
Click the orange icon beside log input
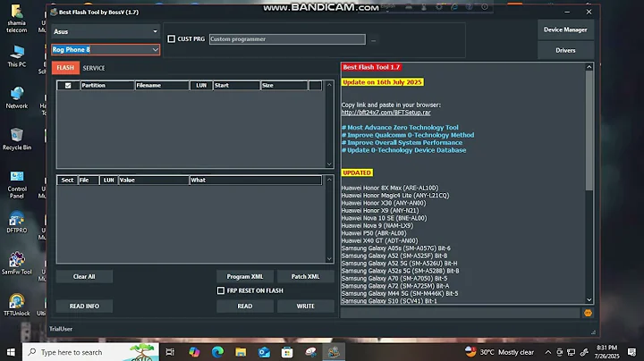(588, 313)
